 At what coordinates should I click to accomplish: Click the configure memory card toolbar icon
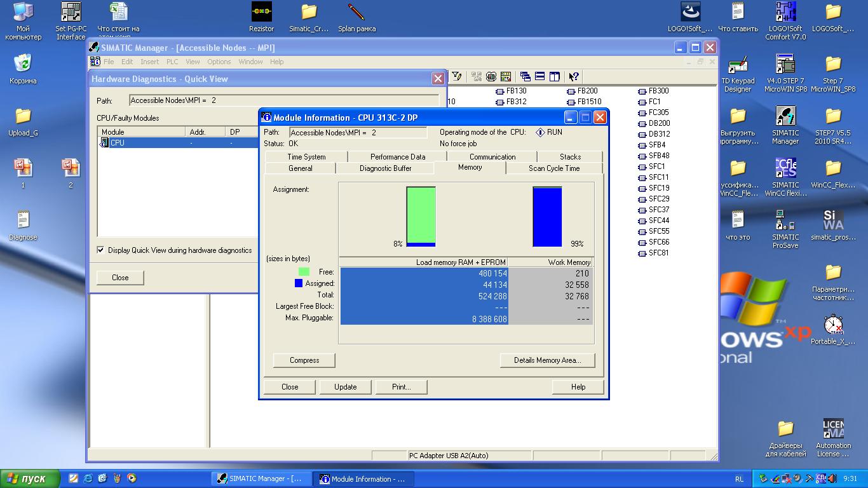506,76
